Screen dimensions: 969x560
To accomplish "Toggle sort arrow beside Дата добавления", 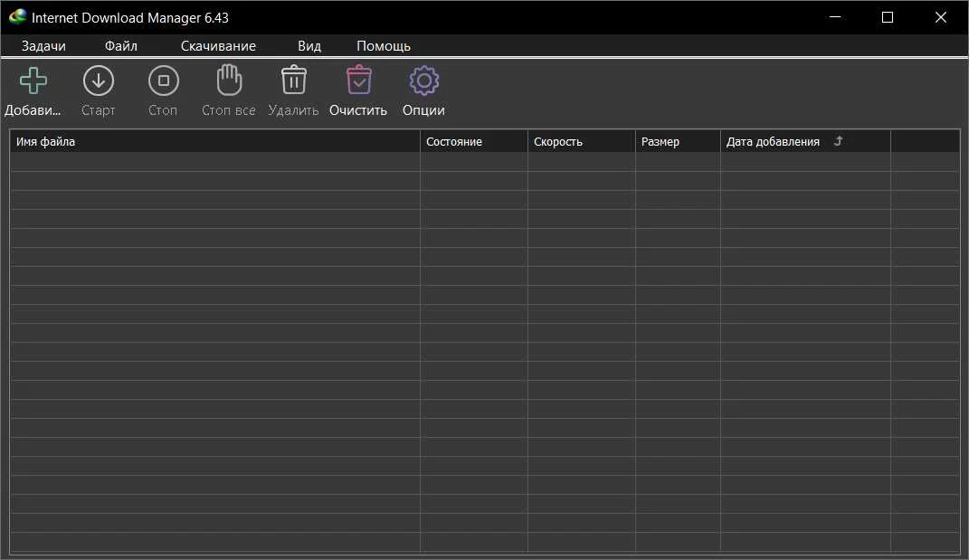I will 838,141.
